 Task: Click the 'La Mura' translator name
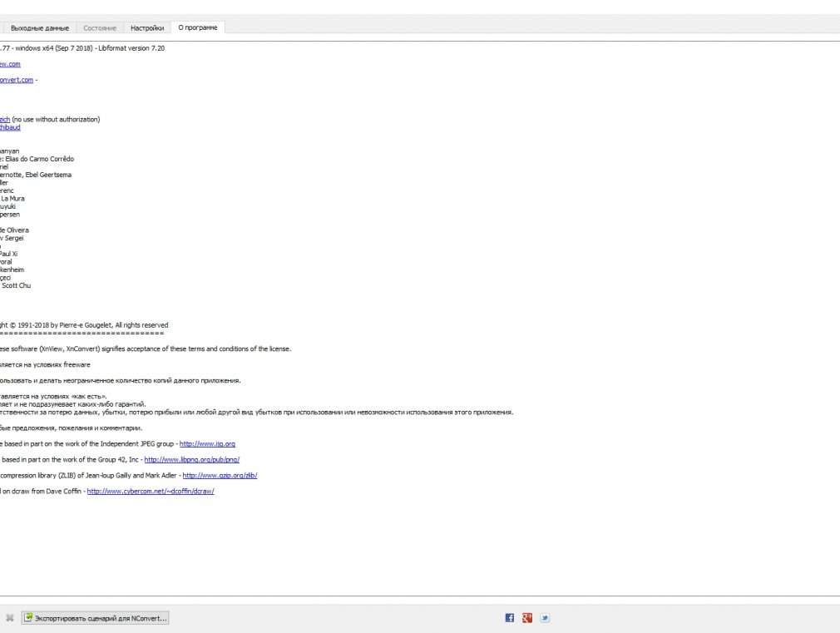point(12,198)
